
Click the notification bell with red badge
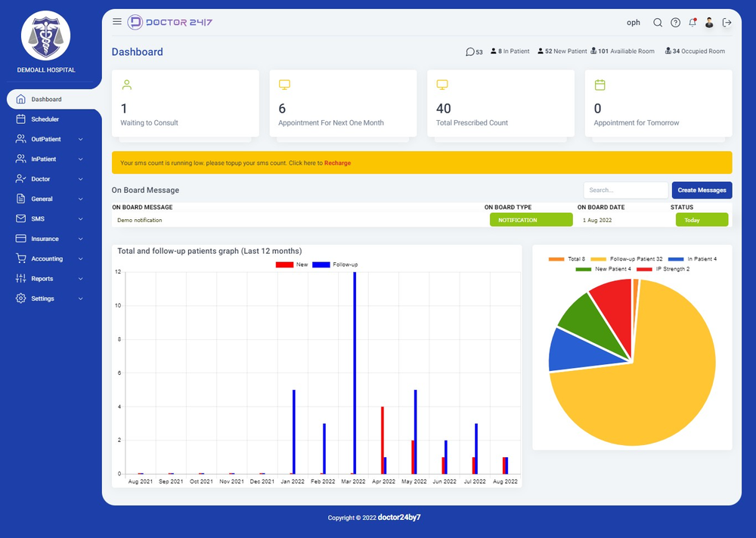(x=692, y=22)
